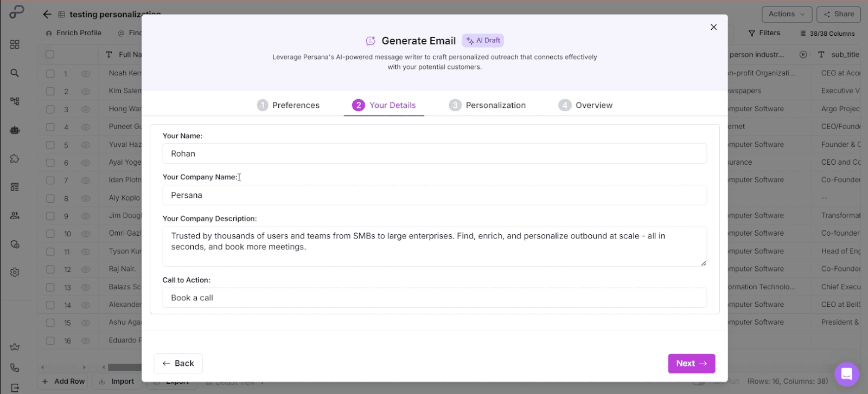This screenshot has width=868, height=394.
Task: Click the play icon beside person industry column
Action: tap(803, 55)
